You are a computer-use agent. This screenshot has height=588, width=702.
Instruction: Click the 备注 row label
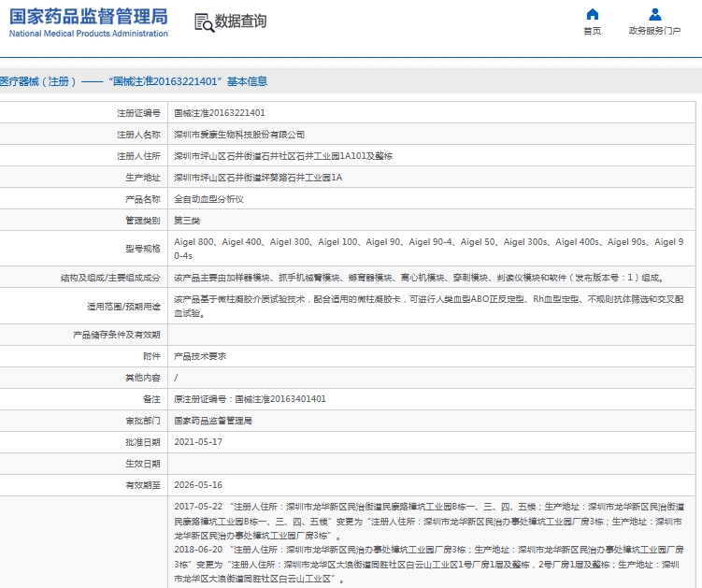click(151, 399)
